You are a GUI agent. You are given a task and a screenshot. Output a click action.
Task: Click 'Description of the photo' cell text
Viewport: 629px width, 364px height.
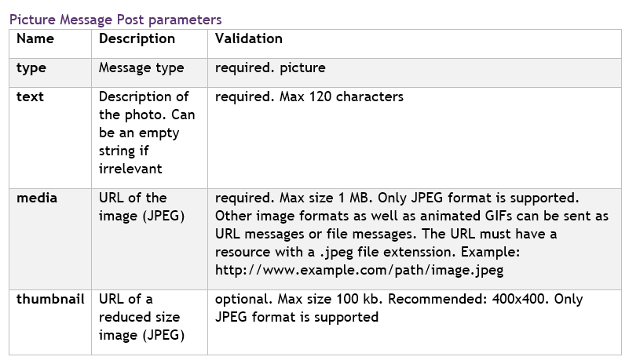147,133
